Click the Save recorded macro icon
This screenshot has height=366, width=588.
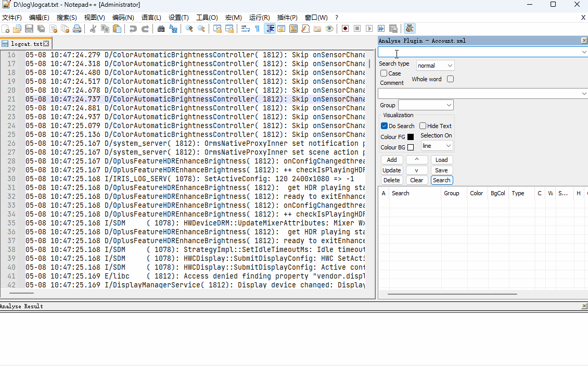[393, 29]
